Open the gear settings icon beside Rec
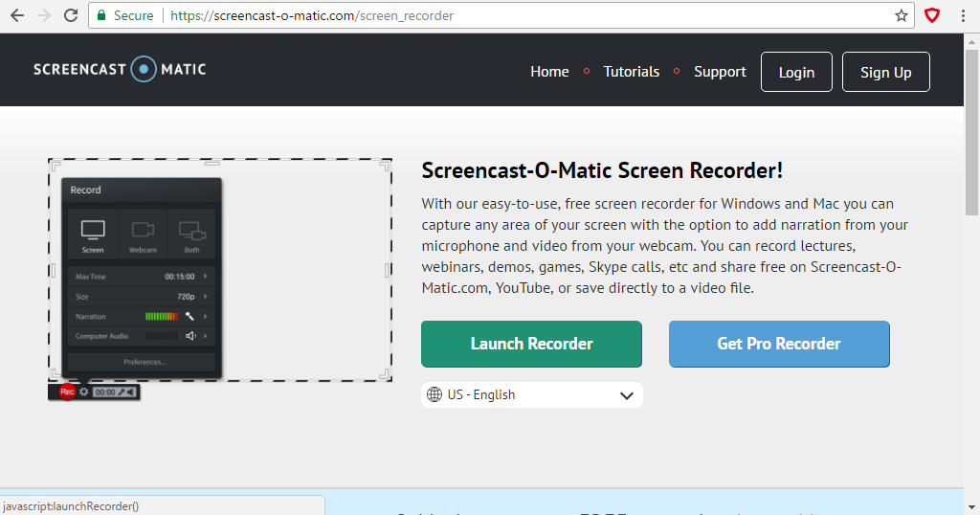Viewport: 980px width, 515px height. click(x=84, y=392)
